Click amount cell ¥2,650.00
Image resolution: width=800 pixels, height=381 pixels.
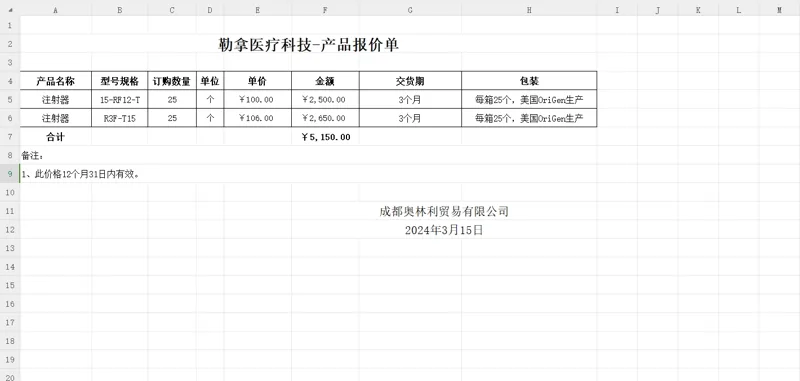coord(326,118)
